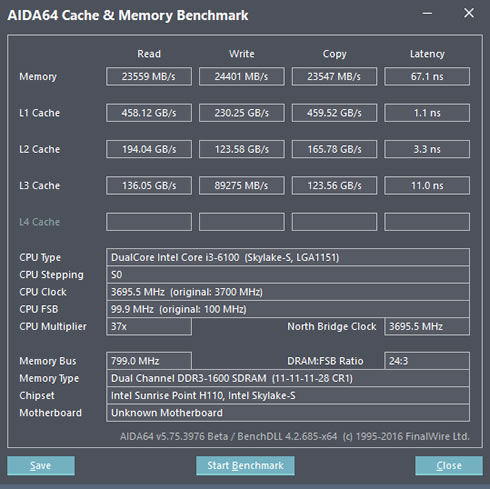The height and width of the screenshot is (489, 490).
Task: Click the CPU Type field showing i3-6100
Action: pos(288,257)
